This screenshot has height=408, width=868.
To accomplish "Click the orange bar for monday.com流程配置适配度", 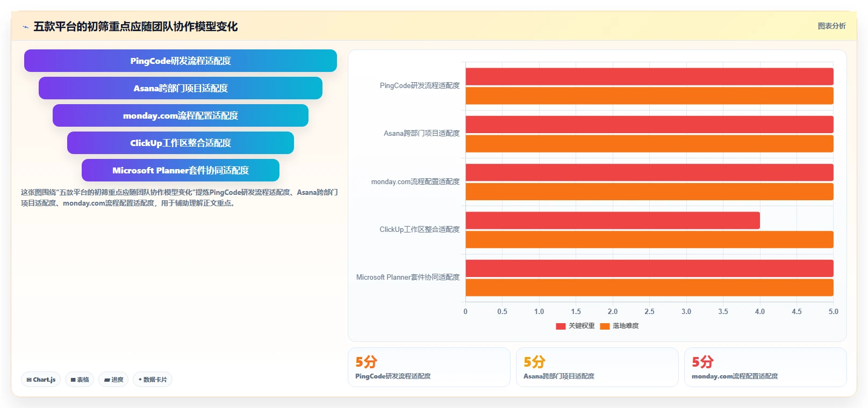I will (649, 192).
